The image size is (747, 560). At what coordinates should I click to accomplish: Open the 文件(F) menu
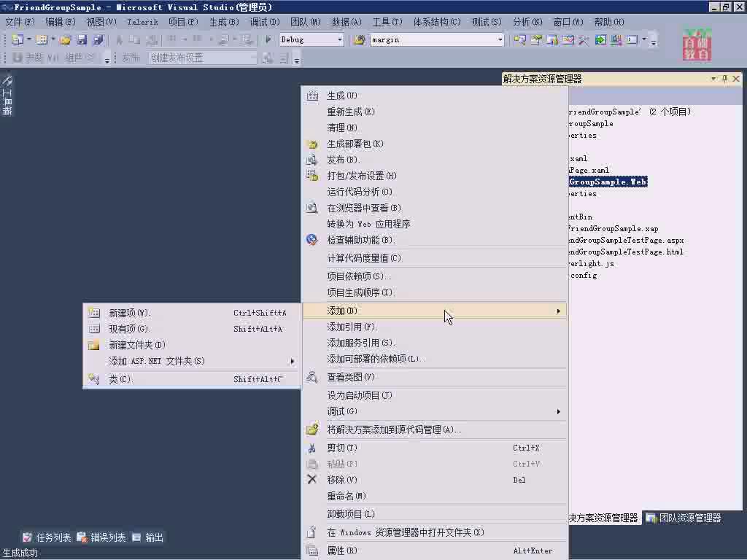point(20,22)
